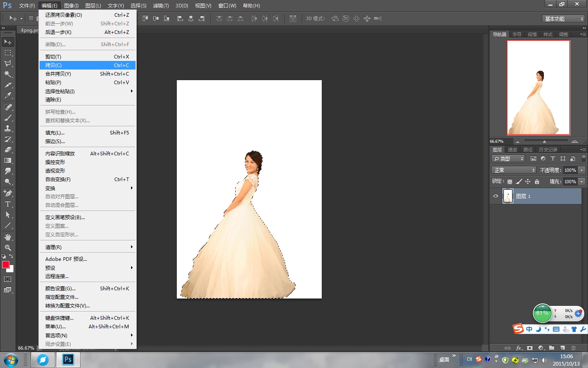Link layers chain icon
This screenshot has width=588, height=368.
coord(508,348)
